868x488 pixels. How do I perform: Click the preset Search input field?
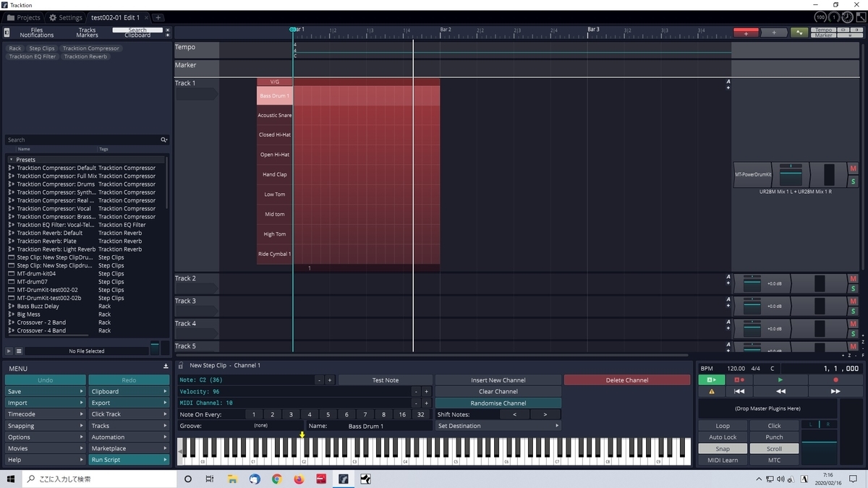pyautogui.click(x=83, y=140)
